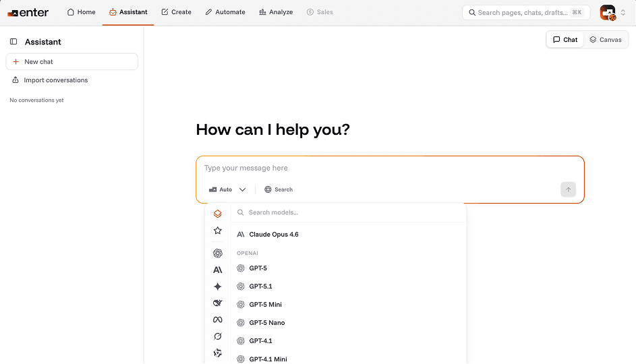The image size is (636, 364).
Task: Click the OPENAI section header
Action: pyautogui.click(x=248, y=253)
